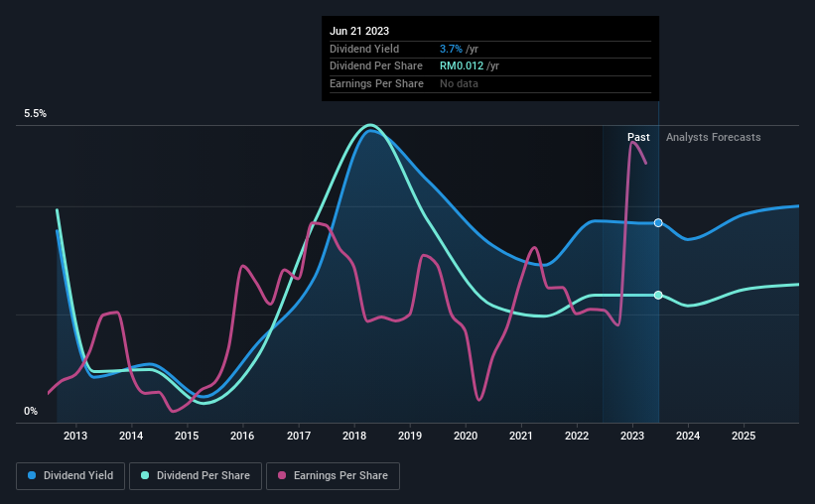Image resolution: width=815 pixels, height=504 pixels.
Task: Toggle the Earnings Per Share legend button
Action: click(x=333, y=476)
